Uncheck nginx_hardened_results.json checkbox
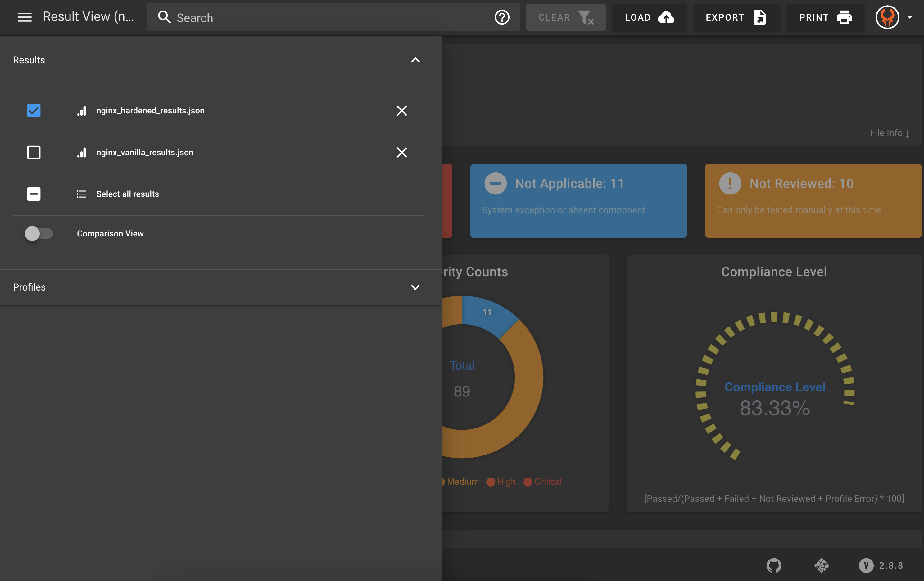924x581 pixels. coord(34,111)
